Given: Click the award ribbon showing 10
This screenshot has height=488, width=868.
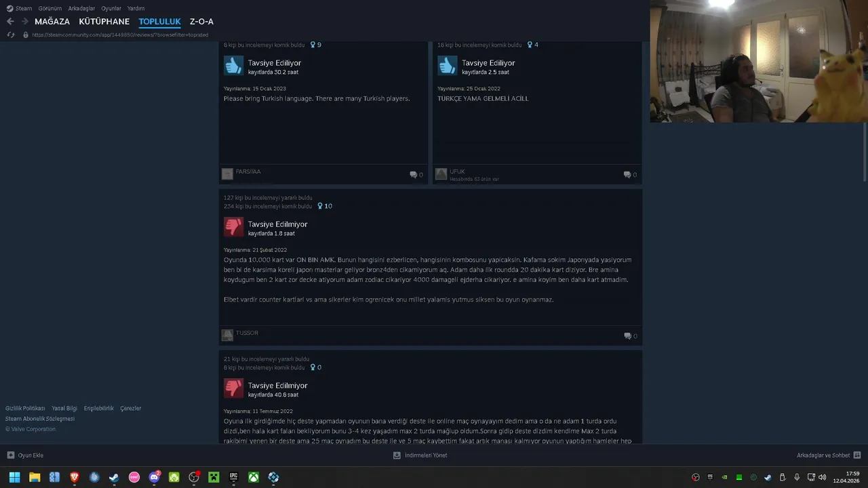Looking at the screenshot, I should [x=324, y=206].
